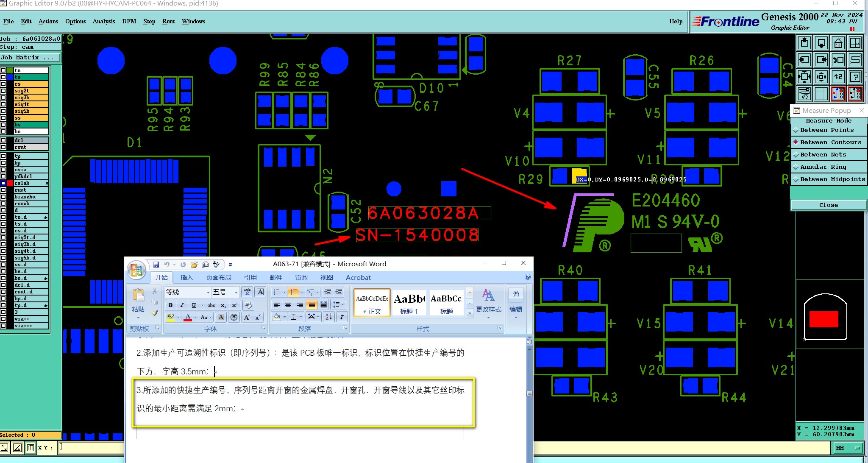The width and height of the screenshot is (868, 463).
Task: Select Between Midpoints measure mode
Action: [x=829, y=179]
